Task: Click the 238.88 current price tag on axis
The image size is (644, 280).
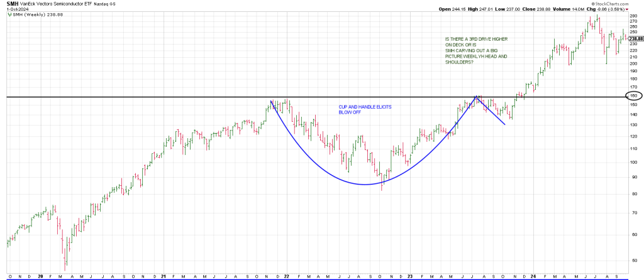Action: [635, 38]
